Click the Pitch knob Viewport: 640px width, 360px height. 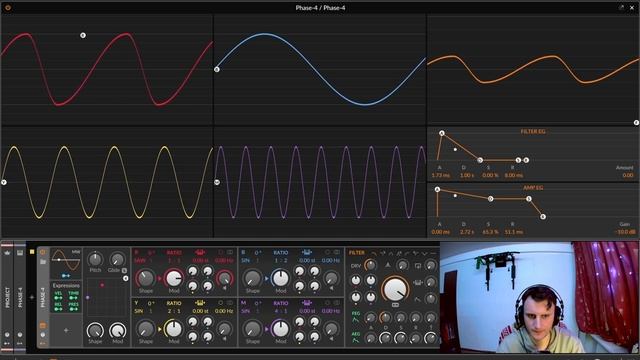pos(95,259)
